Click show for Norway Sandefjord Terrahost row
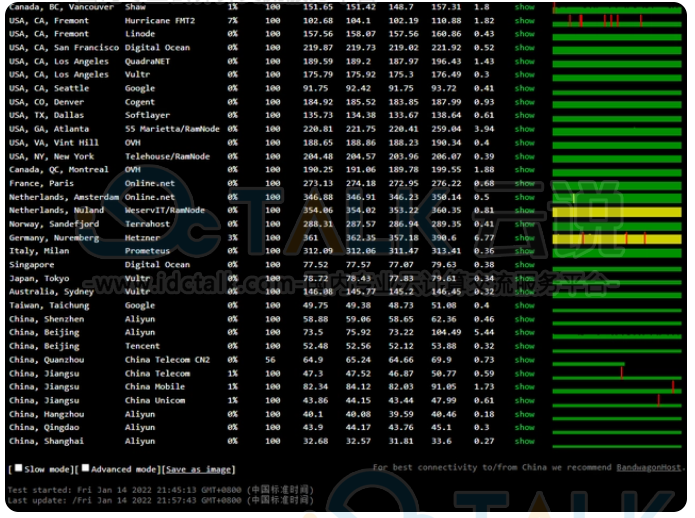The width and height of the screenshot is (695, 518). coord(524,225)
